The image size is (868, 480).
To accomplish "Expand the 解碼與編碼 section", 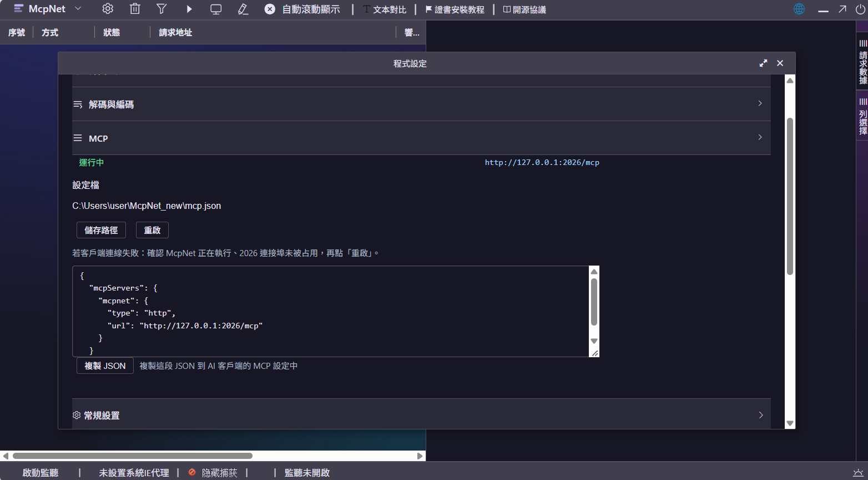I will [x=421, y=104].
